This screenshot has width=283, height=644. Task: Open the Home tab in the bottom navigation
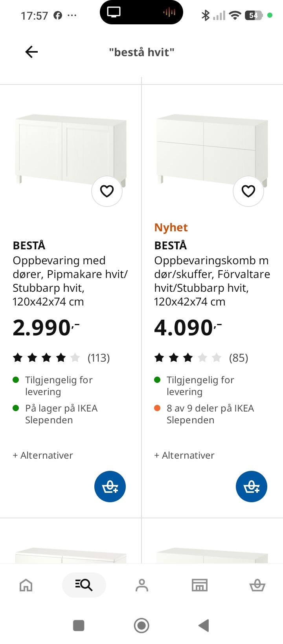[x=26, y=585]
